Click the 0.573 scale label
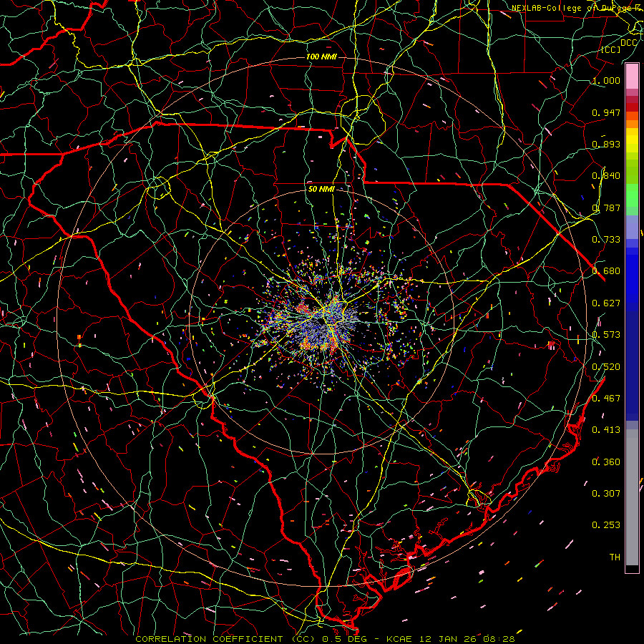The image size is (644, 644). 606,335
